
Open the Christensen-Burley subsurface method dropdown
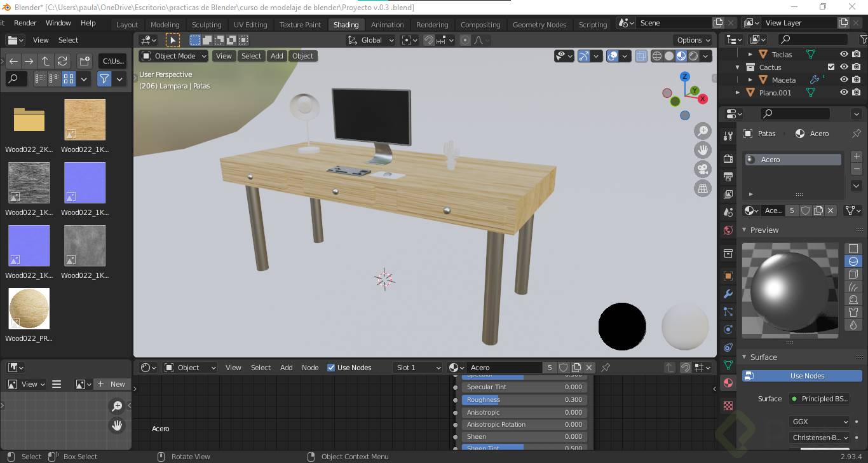(819, 438)
